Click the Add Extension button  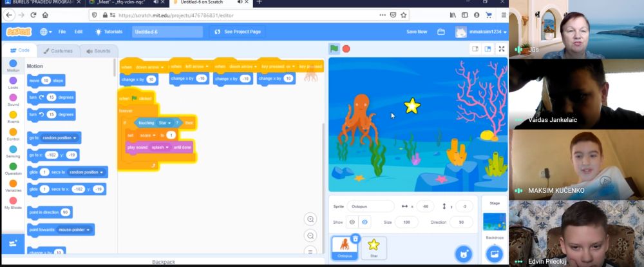(x=13, y=244)
